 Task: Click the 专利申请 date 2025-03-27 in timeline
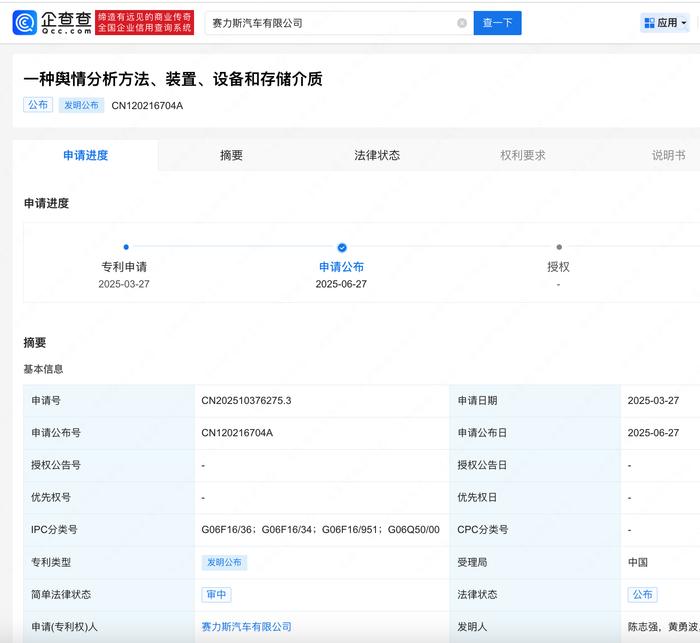(x=124, y=284)
